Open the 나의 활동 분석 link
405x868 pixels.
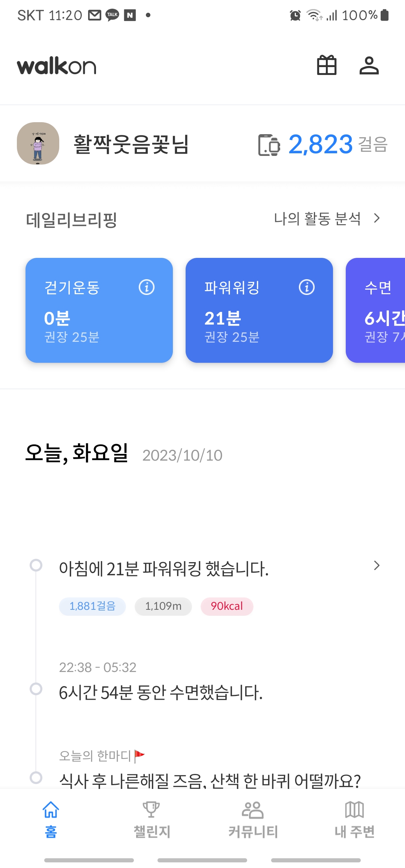pos(317,218)
